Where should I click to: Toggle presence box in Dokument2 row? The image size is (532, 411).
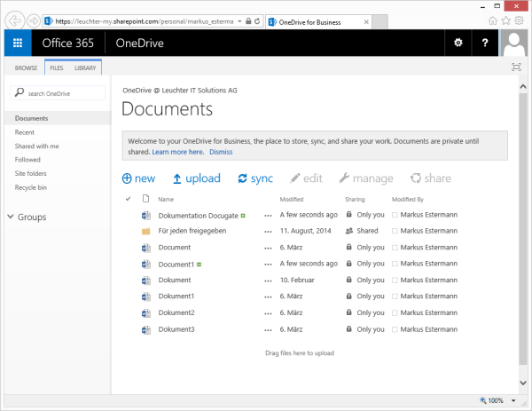395,312
